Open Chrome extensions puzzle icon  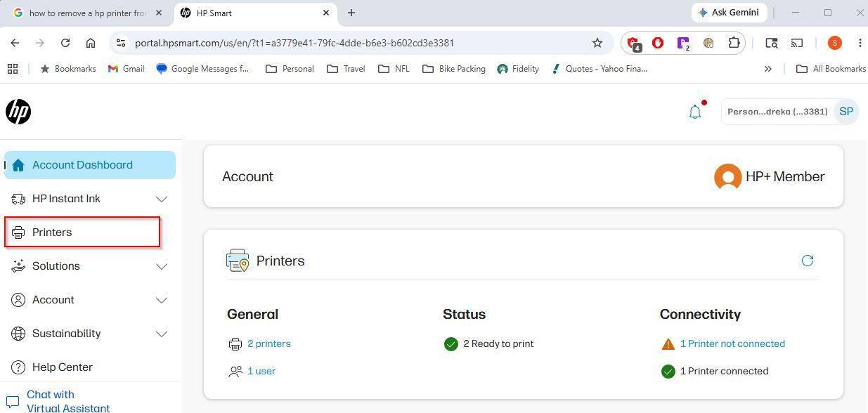734,43
